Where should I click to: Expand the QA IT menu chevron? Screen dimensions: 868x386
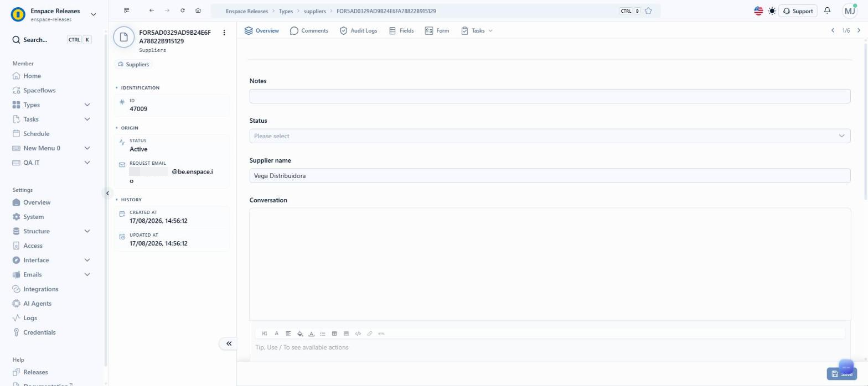(x=87, y=163)
